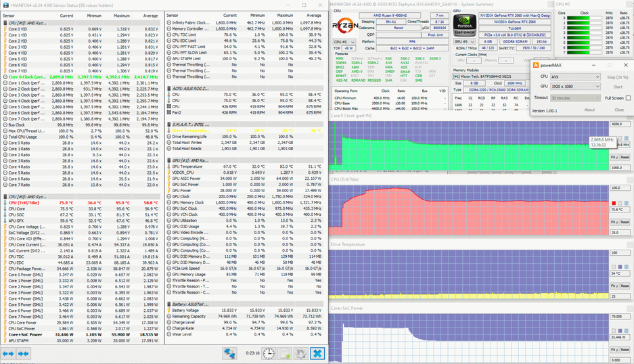The width and height of the screenshot is (634, 364).
Task: Open the powerMAX Timeout 30 minutes dropdown
Action: click(x=575, y=98)
